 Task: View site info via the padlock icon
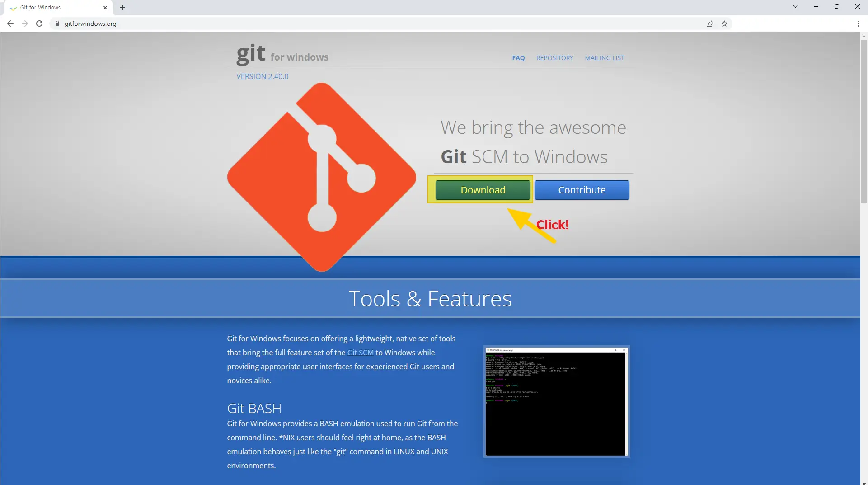pos(57,24)
